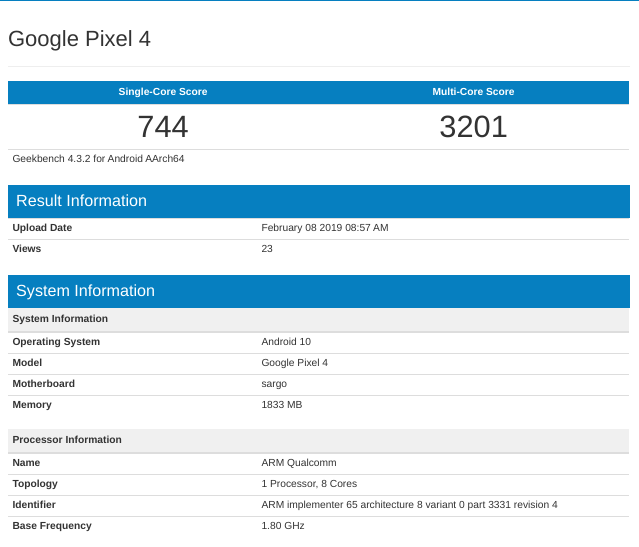The image size is (639, 547).
Task: Select the Upload Date row label
Action: (42, 227)
